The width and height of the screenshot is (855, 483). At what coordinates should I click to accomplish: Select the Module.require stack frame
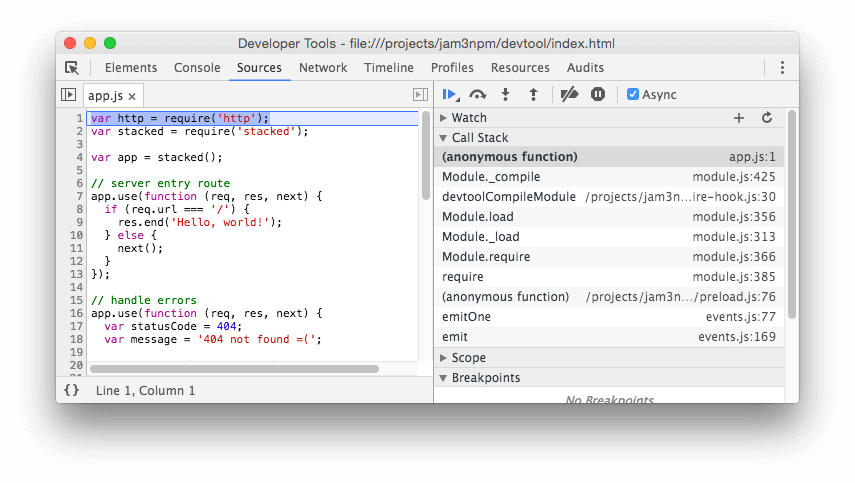pos(609,257)
